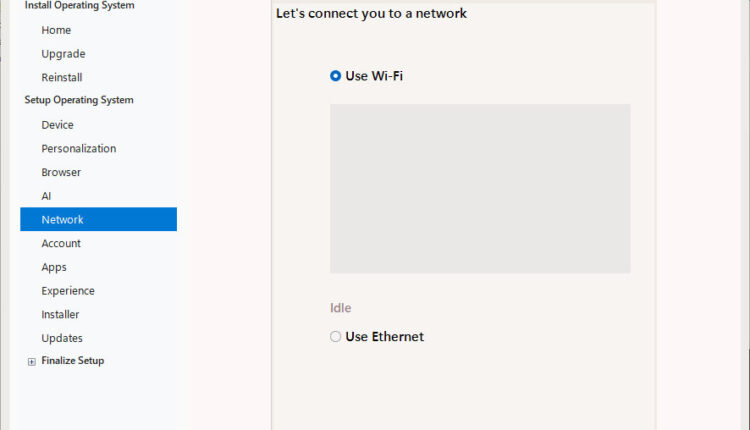The image size is (750, 430).
Task: Go to the Apps section
Action: (54, 267)
